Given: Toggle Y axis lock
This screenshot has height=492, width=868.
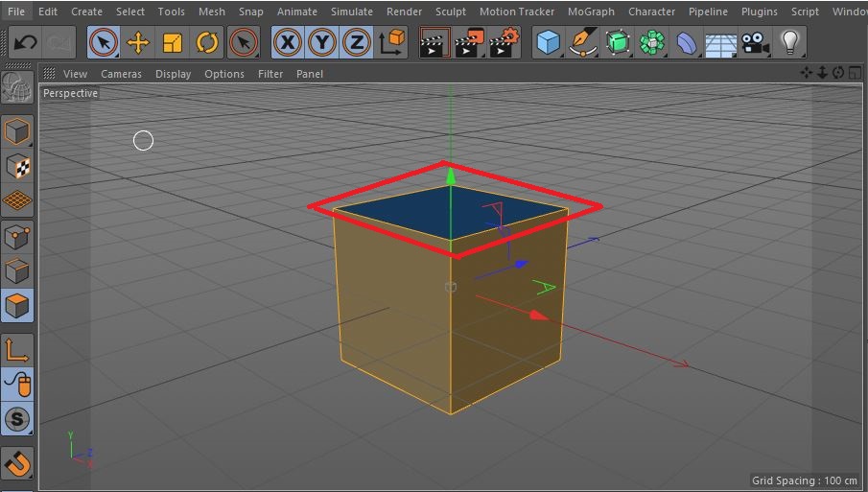Looking at the screenshot, I should coord(321,42).
